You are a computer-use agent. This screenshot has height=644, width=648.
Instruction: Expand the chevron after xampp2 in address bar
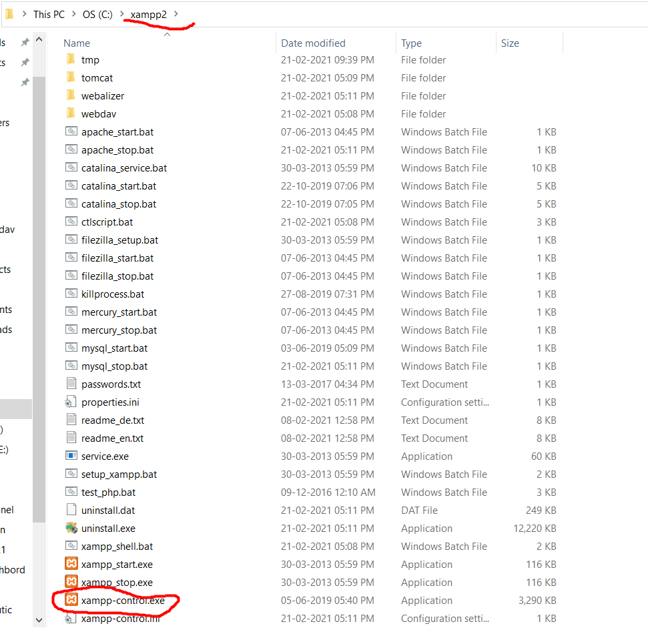pos(176,14)
